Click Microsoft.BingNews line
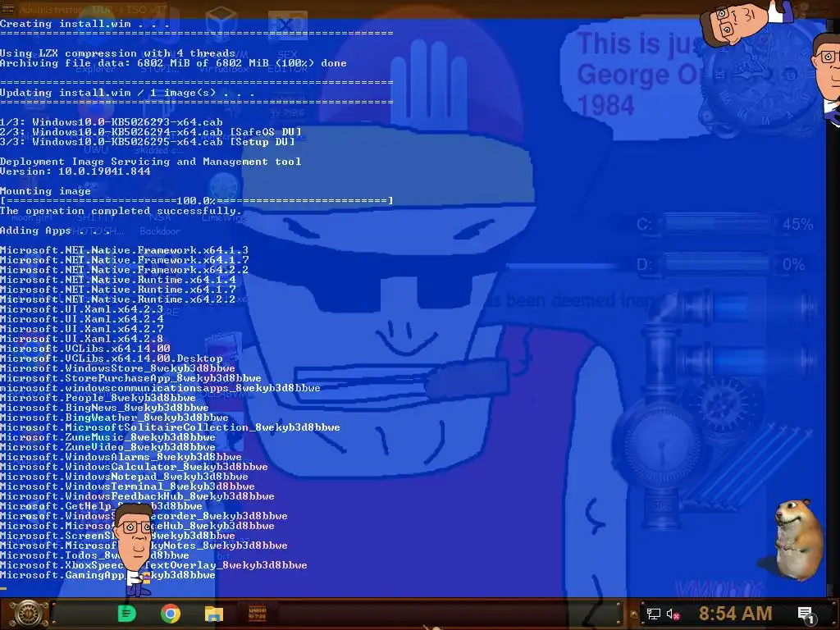 click(104, 408)
